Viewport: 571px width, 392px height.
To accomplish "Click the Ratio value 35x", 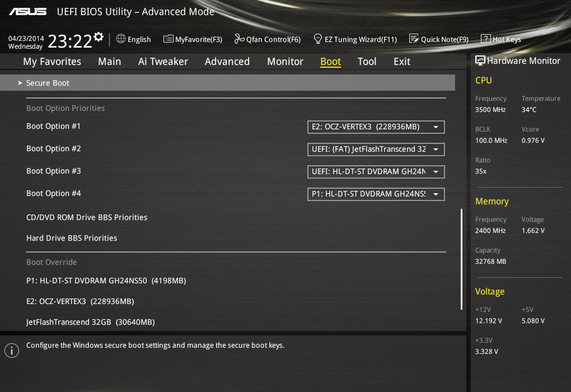I will click(x=481, y=171).
